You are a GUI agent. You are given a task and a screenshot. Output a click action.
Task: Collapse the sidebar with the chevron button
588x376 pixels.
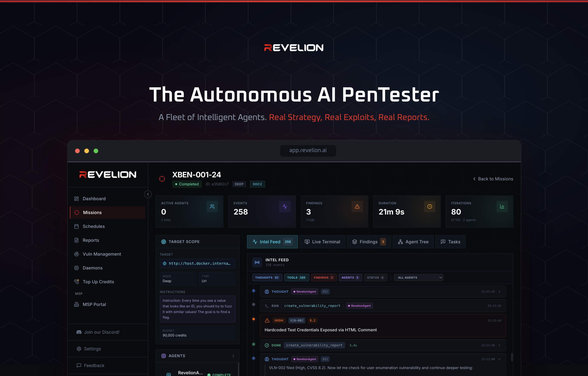[x=148, y=194]
